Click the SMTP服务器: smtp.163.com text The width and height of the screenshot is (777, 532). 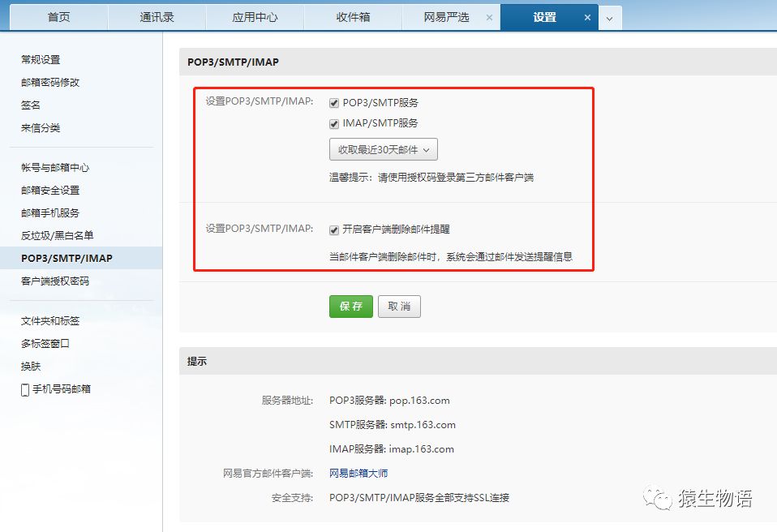click(392, 424)
